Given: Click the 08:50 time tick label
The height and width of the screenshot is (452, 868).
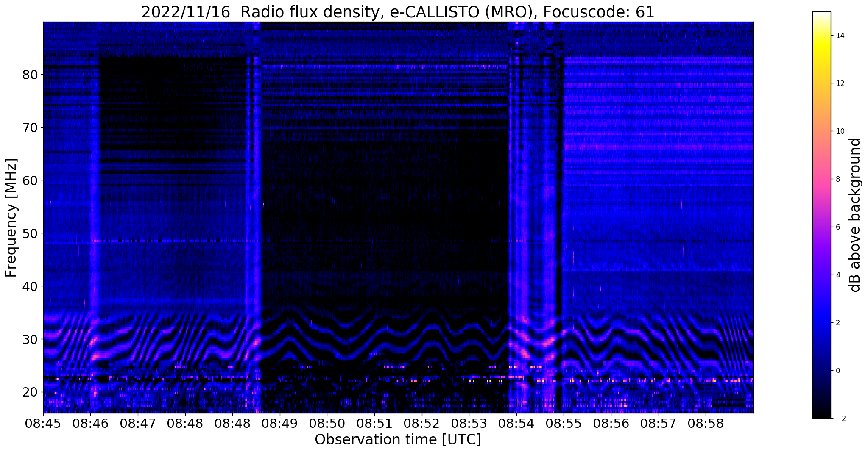Looking at the screenshot, I should pos(327,423).
